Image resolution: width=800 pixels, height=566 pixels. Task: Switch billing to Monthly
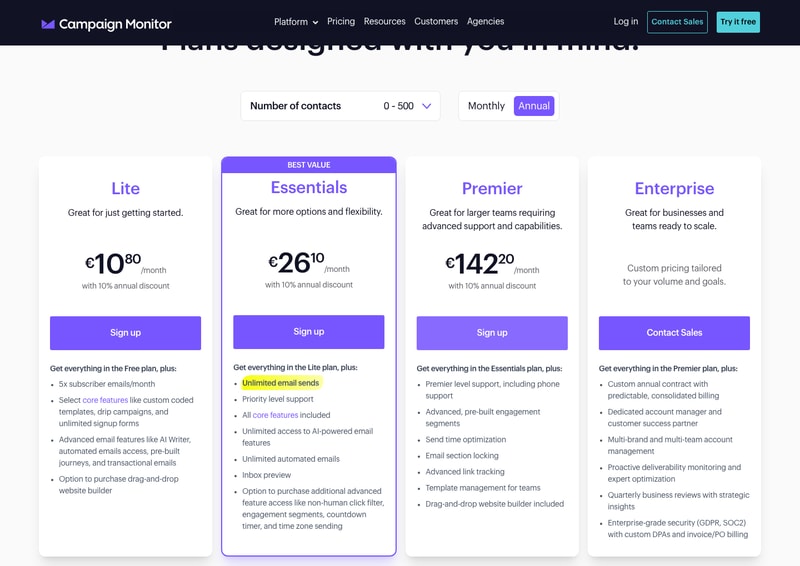[x=486, y=106]
